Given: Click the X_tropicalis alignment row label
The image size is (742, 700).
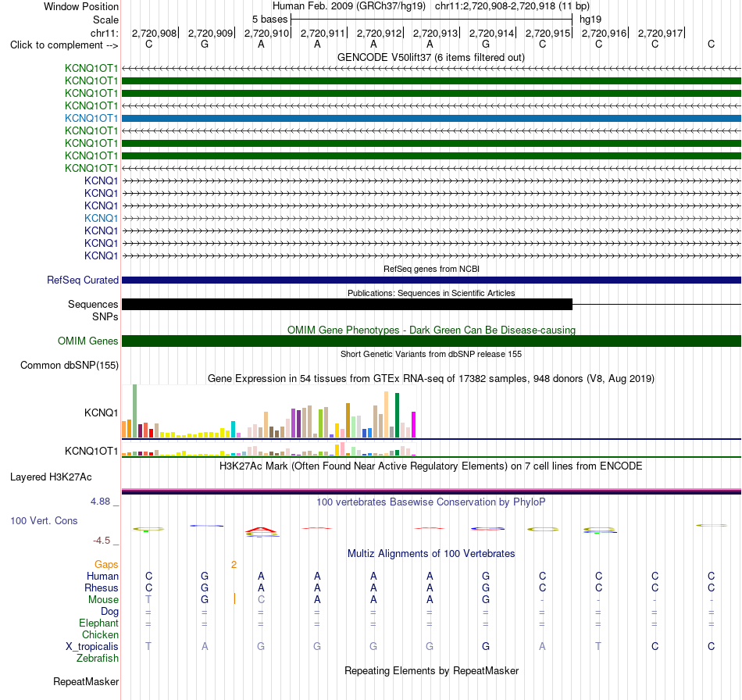Looking at the screenshot, I should coord(92,647).
